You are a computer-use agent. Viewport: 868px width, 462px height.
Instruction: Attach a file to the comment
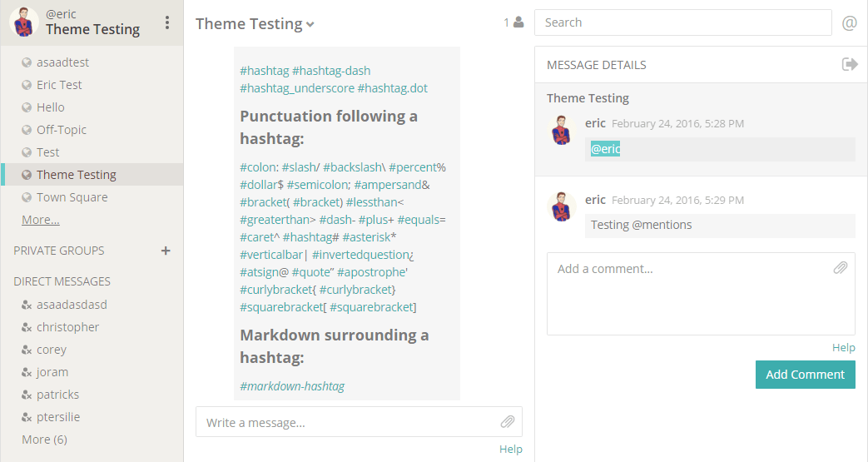click(841, 268)
